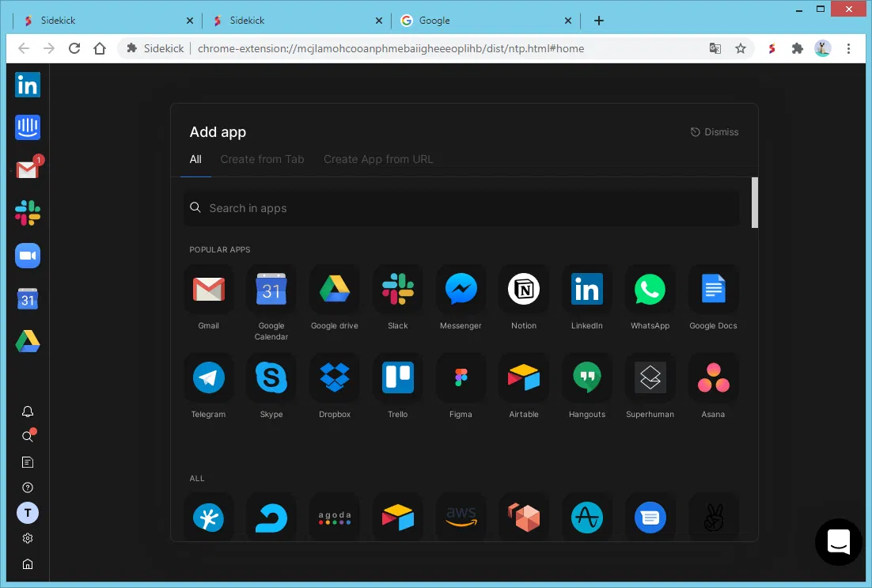Add Figma app
The width and height of the screenshot is (872, 588).
pyautogui.click(x=461, y=377)
